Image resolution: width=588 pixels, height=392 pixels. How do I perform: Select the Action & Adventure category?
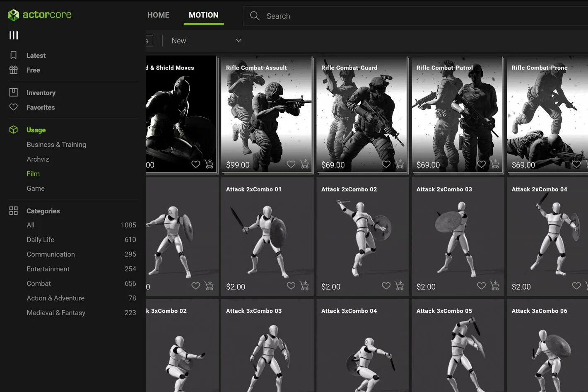55,298
